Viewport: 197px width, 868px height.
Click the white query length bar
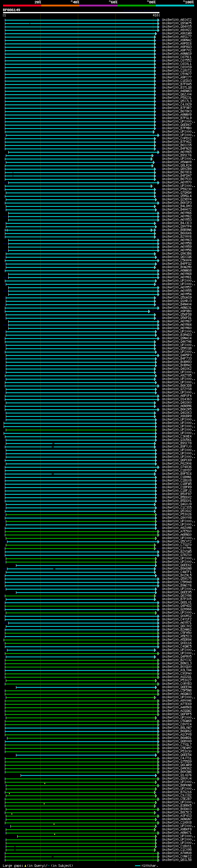81,13
